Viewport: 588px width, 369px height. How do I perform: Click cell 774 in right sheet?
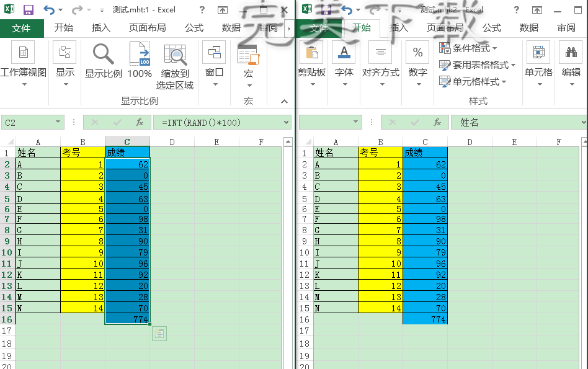425,319
